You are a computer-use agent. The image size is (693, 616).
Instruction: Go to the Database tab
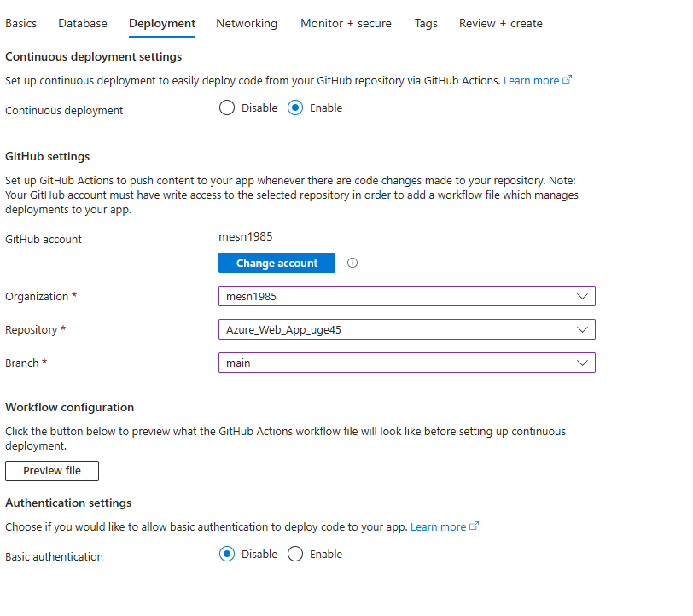pyautogui.click(x=83, y=23)
